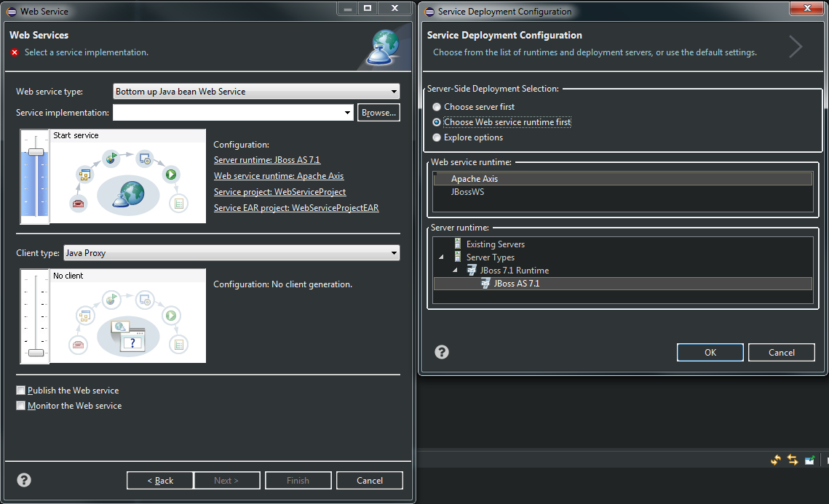The width and height of the screenshot is (829, 504).
Task: Click the question window icon in client diagram
Action: 127,335
